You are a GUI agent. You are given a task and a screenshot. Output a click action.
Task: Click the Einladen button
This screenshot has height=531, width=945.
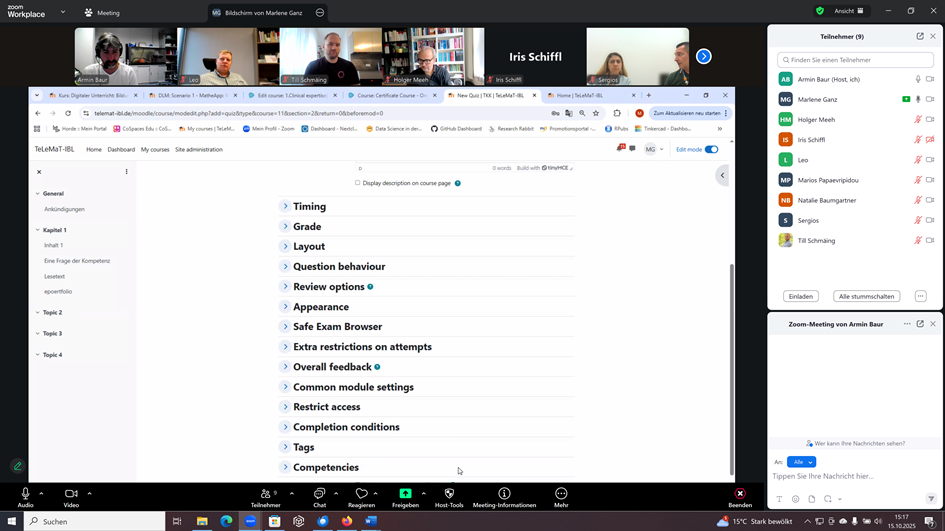[800, 297]
